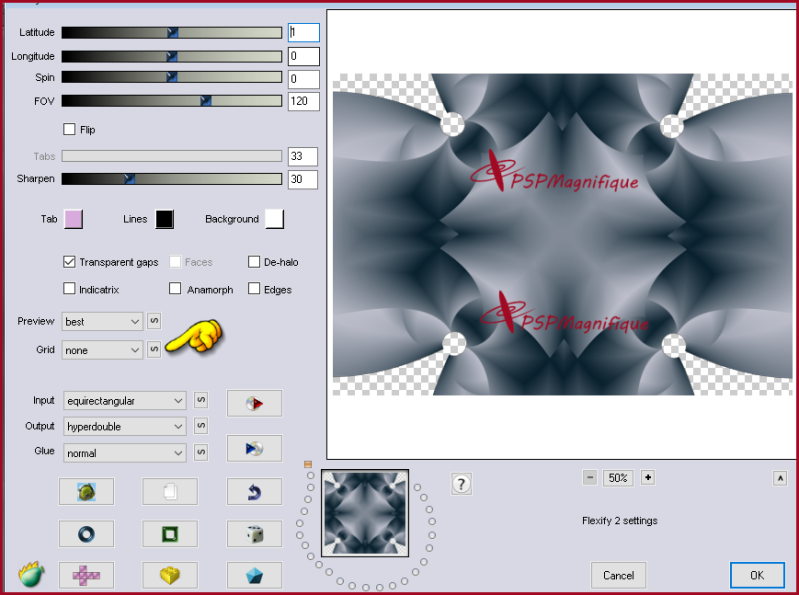Open the Output hyperdouble dropdown
This screenshot has height=595, width=799.
(x=125, y=427)
